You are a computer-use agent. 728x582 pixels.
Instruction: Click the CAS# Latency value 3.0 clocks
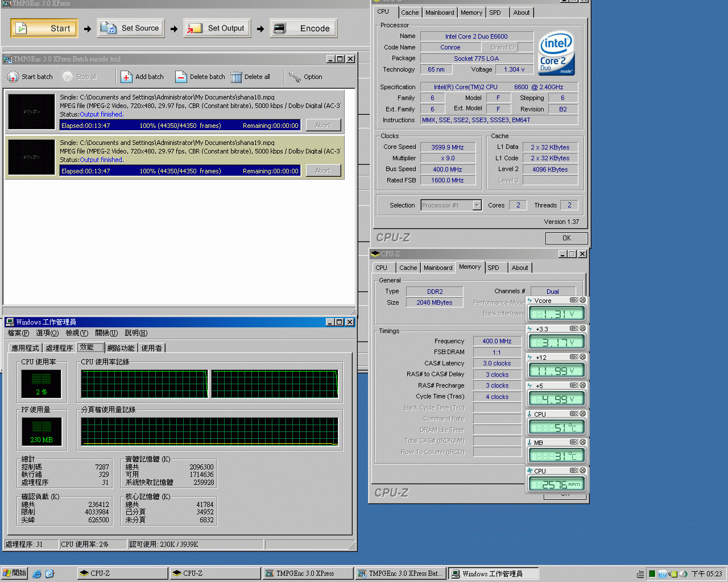(497, 364)
